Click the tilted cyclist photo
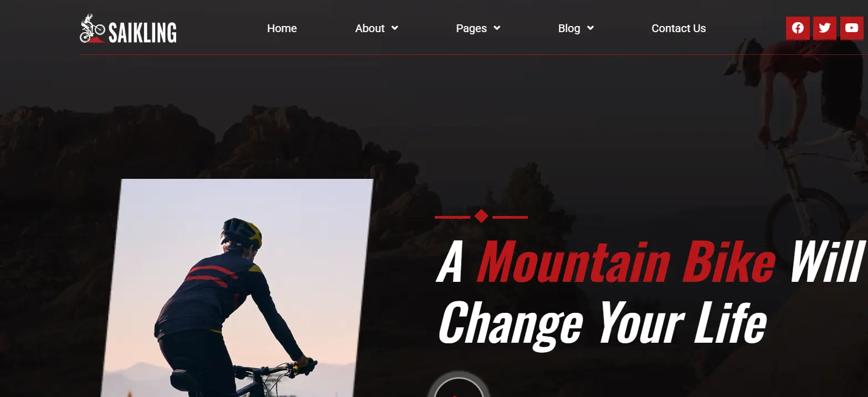The image size is (868, 397). [237, 288]
